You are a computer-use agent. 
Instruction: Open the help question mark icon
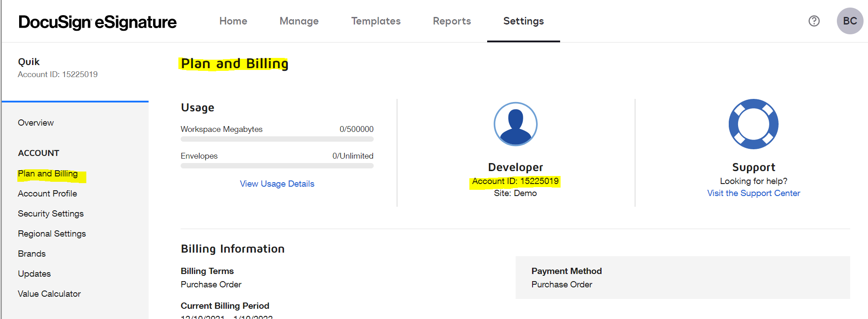(814, 21)
